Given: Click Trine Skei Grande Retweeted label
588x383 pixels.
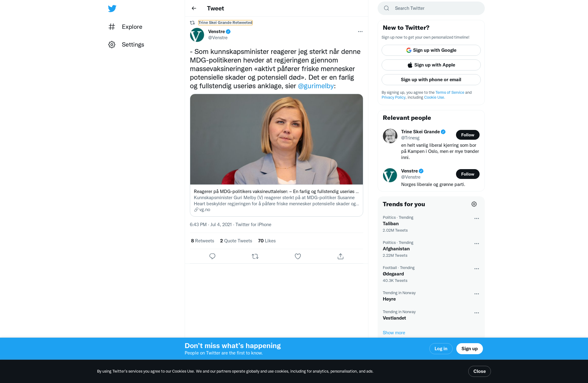Looking at the screenshot, I should tap(225, 23).
